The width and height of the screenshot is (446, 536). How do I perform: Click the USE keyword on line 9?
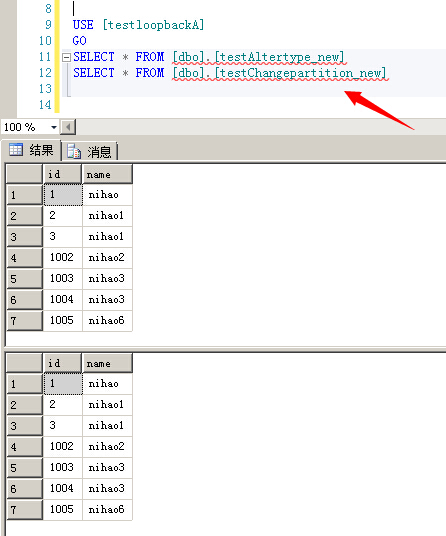83,25
